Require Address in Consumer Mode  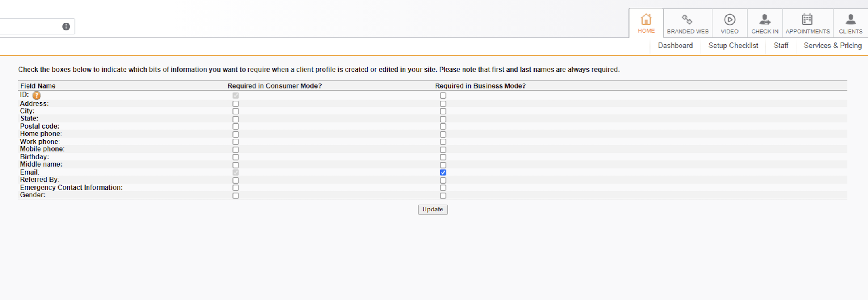pyautogui.click(x=236, y=104)
